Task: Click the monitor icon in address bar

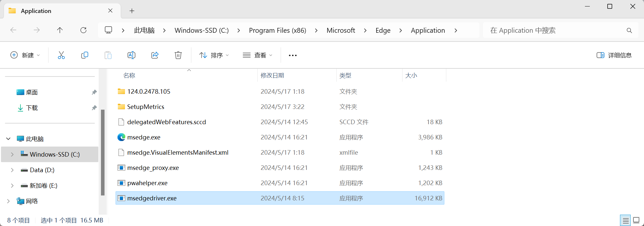Action: pyautogui.click(x=108, y=30)
